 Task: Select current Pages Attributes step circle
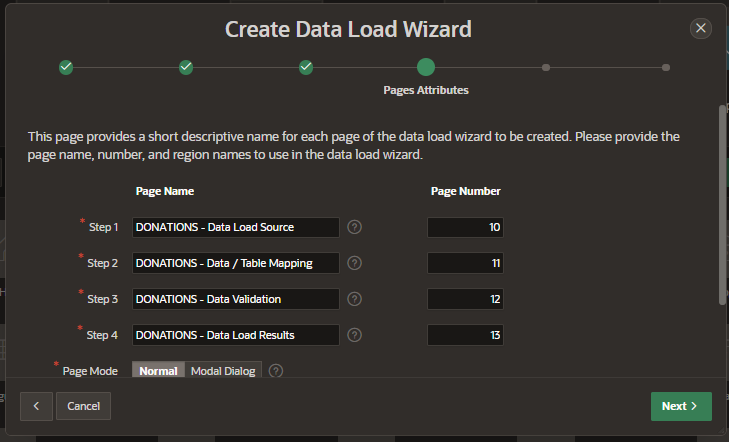pos(426,67)
